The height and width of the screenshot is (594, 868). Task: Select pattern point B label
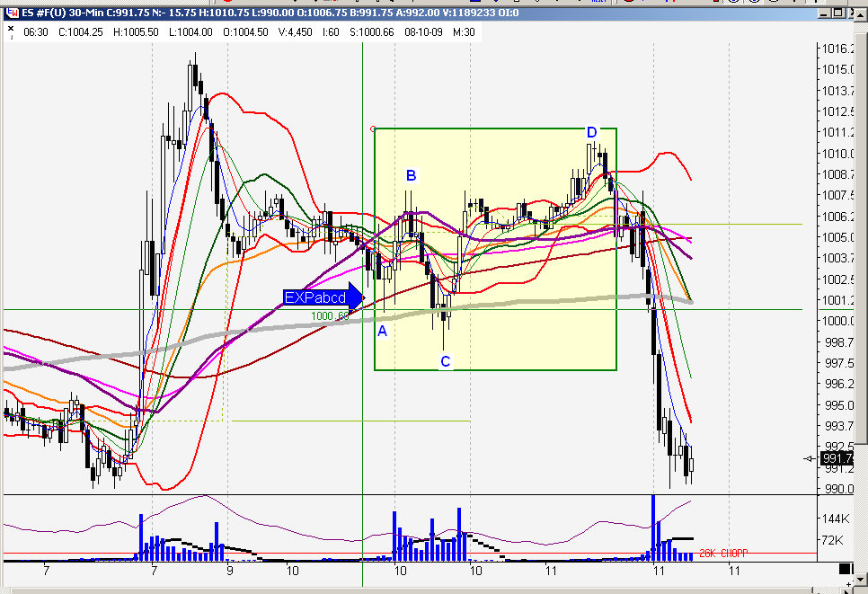point(411,175)
